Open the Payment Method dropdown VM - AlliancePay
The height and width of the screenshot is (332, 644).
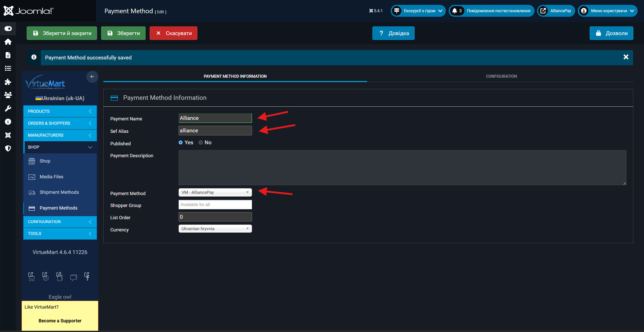[x=215, y=192]
